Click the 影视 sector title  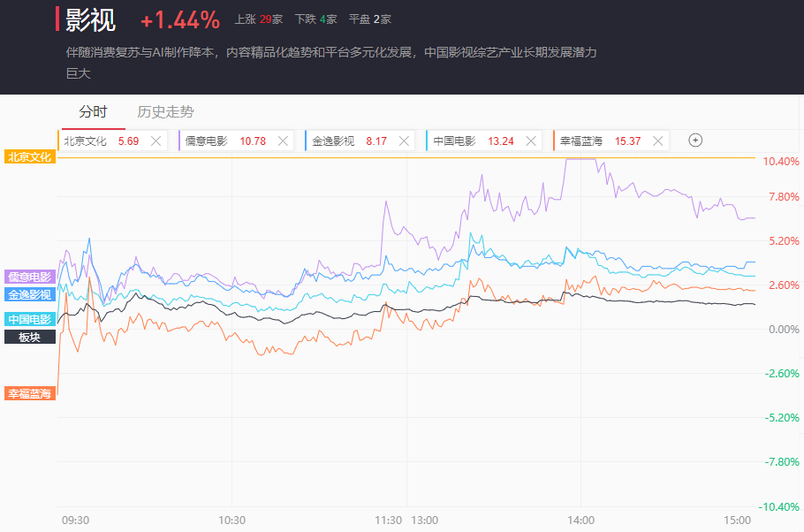pyautogui.click(x=90, y=20)
